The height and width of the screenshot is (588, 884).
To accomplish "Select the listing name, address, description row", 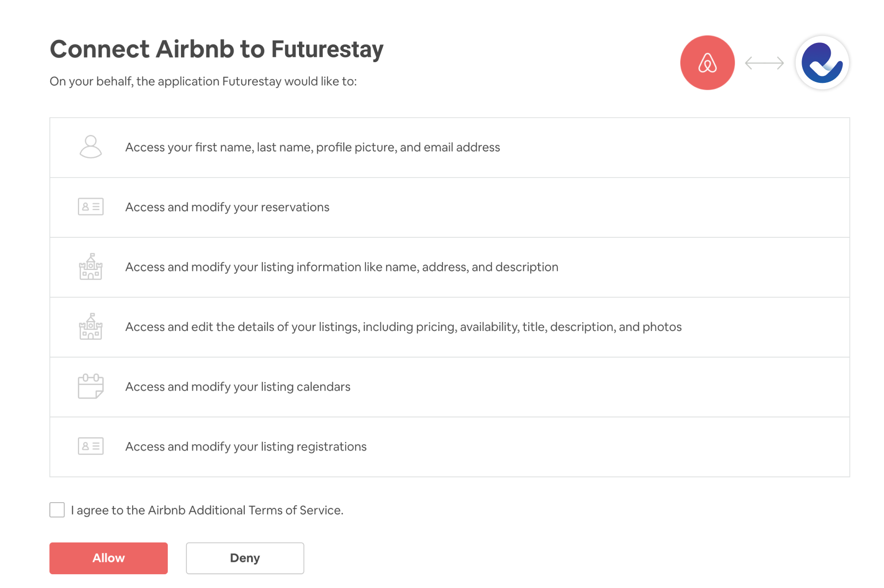I will pos(449,267).
